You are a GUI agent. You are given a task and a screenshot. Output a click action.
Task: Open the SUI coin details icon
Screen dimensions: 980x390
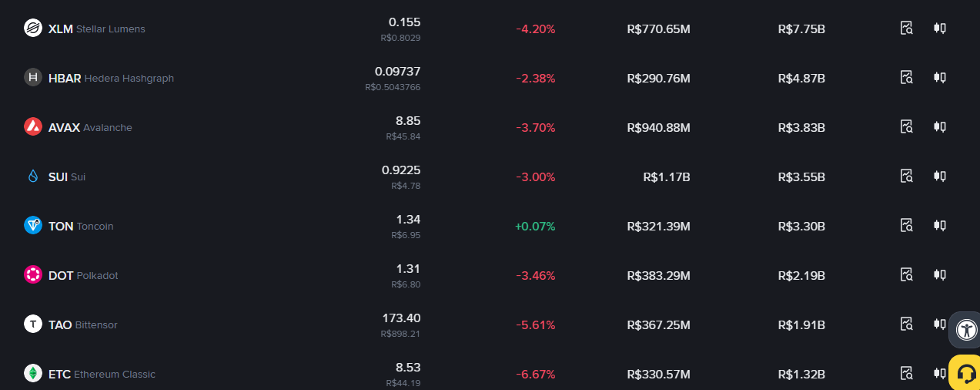(906, 177)
